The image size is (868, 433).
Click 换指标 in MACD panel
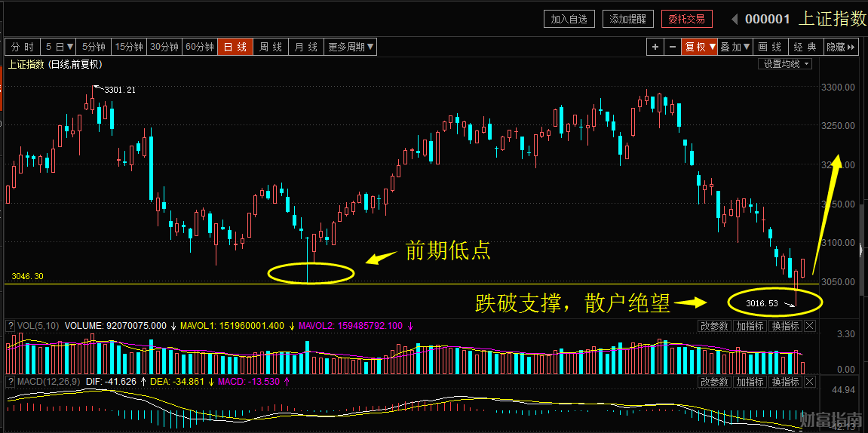(786, 382)
